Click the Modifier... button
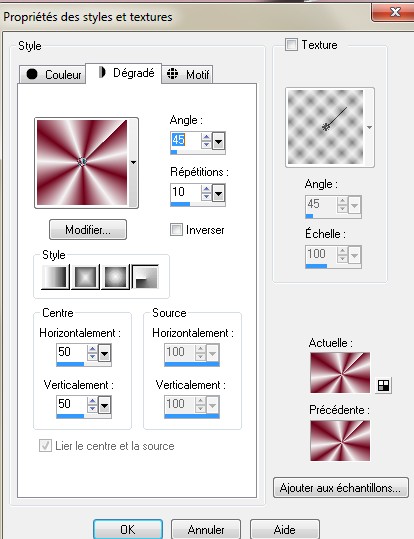The width and height of the screenshot is (414, 539). [88, 230]
